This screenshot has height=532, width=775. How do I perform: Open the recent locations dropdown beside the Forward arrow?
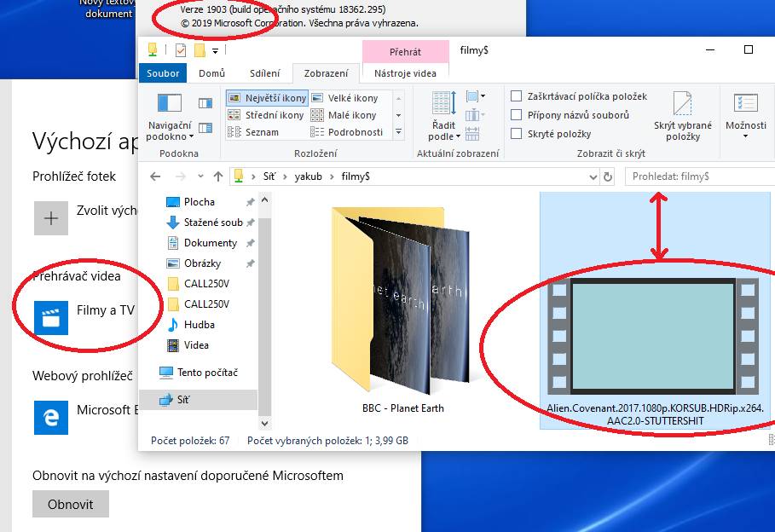click(x=200, y=176)
